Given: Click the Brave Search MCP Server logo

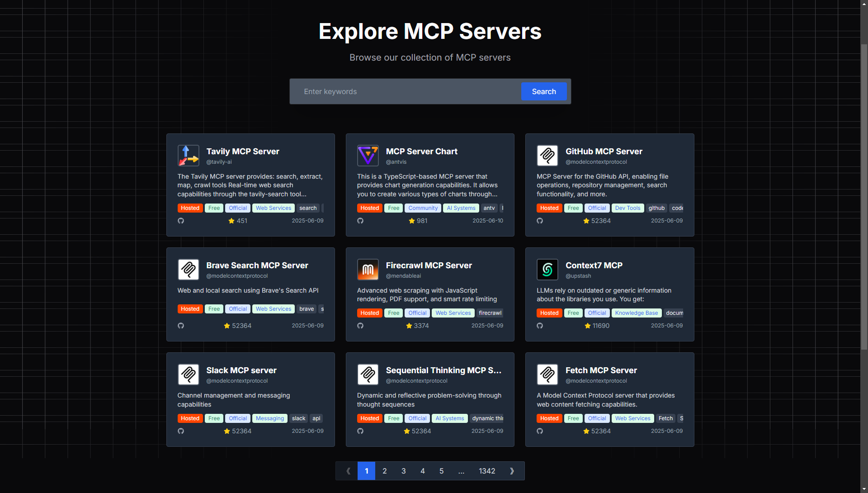Looking at the screenshot, I should click(189, 270).
